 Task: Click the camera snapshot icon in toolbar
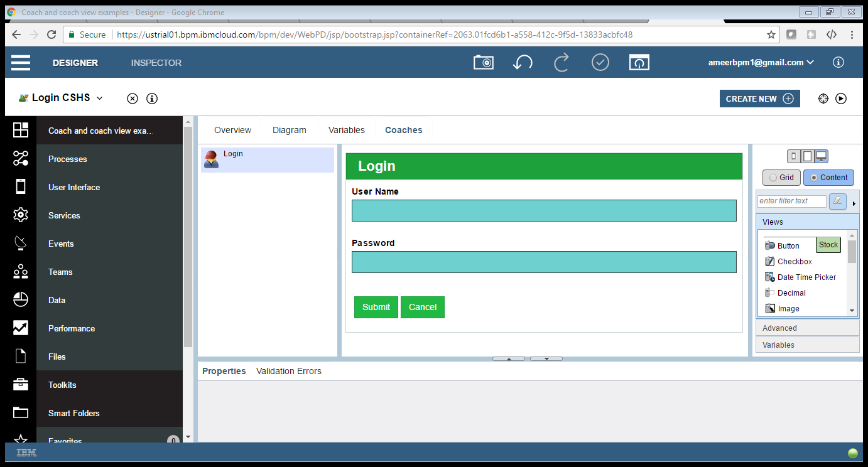[483, 62]
